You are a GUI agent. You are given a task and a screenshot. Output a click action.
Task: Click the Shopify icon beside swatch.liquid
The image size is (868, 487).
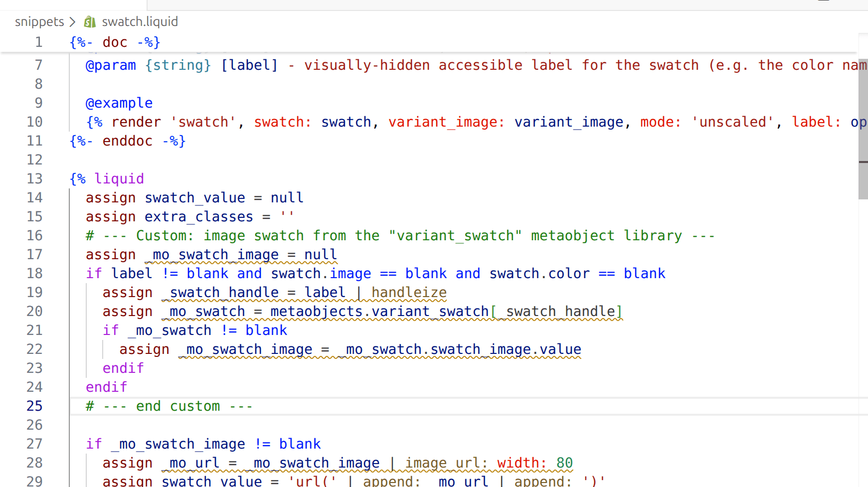click(90, 22)
